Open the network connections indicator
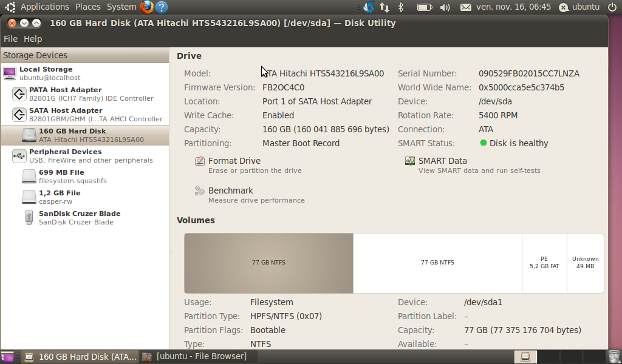 (x=384, y=7)
